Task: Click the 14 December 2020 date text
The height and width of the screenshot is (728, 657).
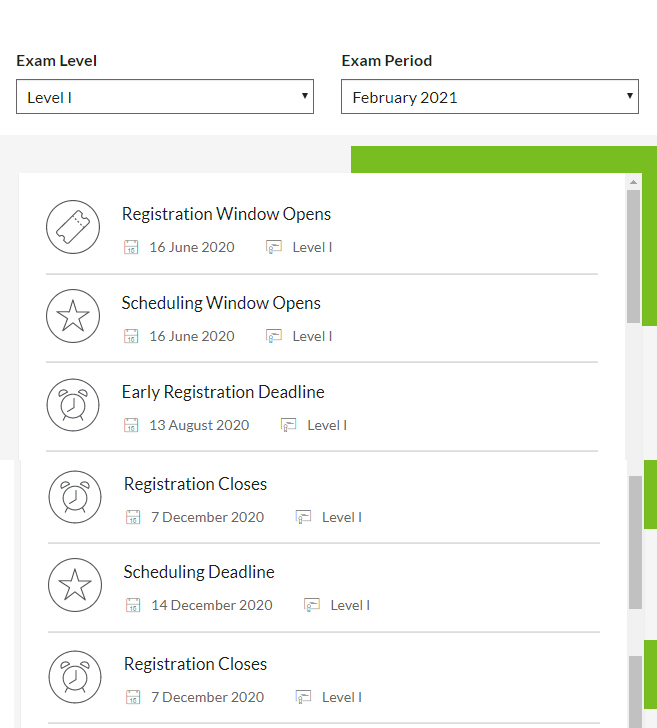Action: 211,605
